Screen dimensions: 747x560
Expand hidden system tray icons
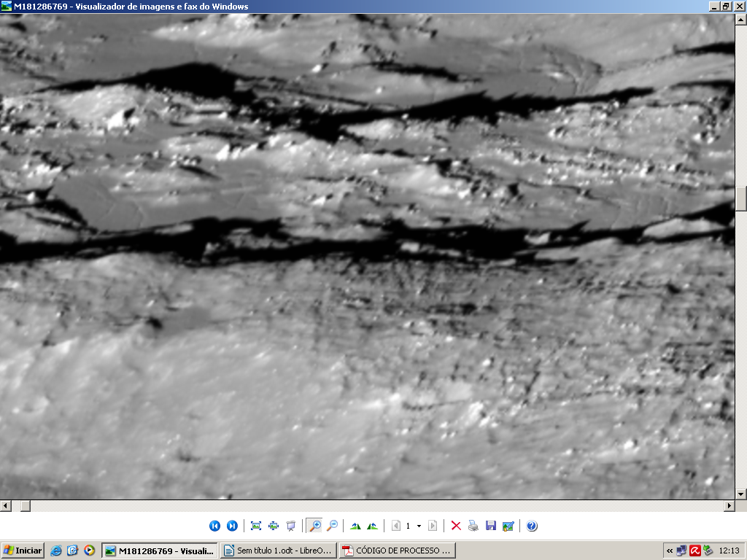(670, 551)
